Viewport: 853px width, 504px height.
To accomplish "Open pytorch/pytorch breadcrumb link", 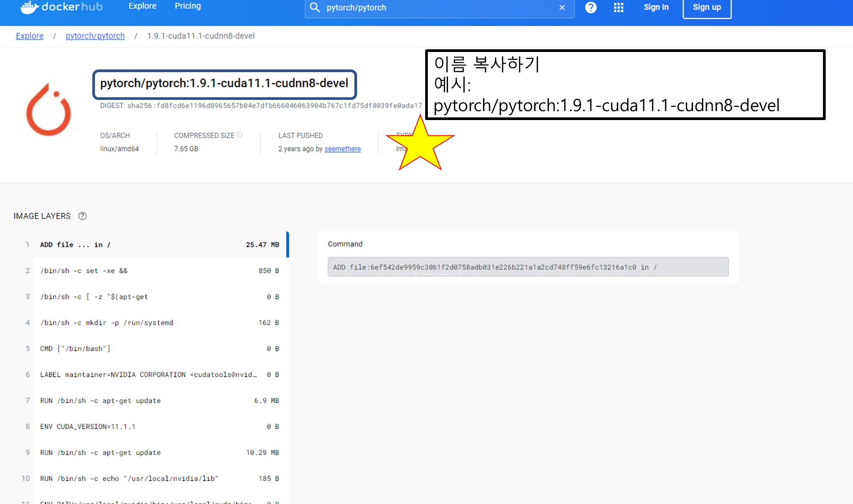I will (95, 36).
